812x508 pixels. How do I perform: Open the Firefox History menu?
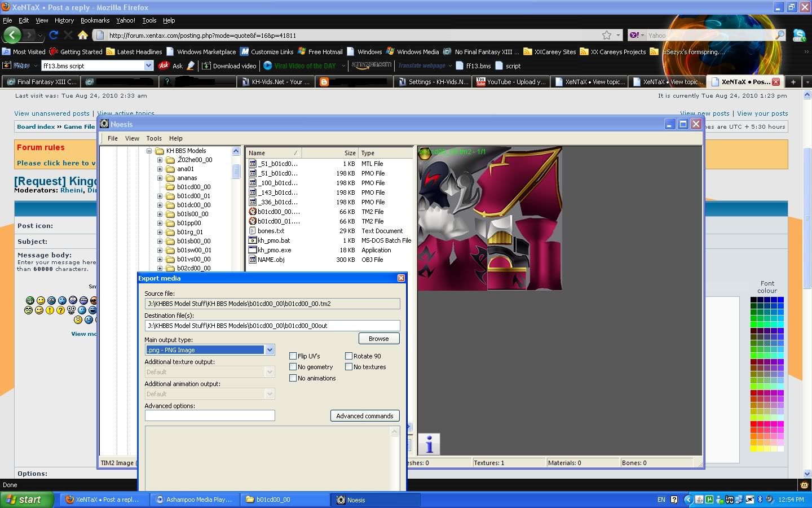[64, 20]
